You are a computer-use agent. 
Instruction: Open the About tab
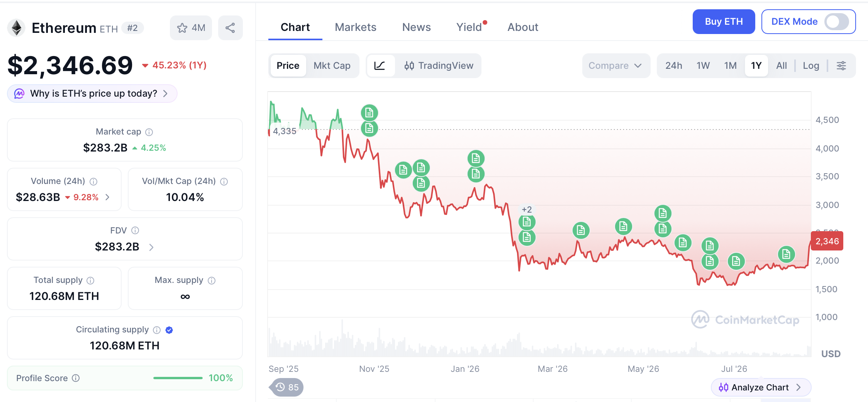click(x=523, y=27)
